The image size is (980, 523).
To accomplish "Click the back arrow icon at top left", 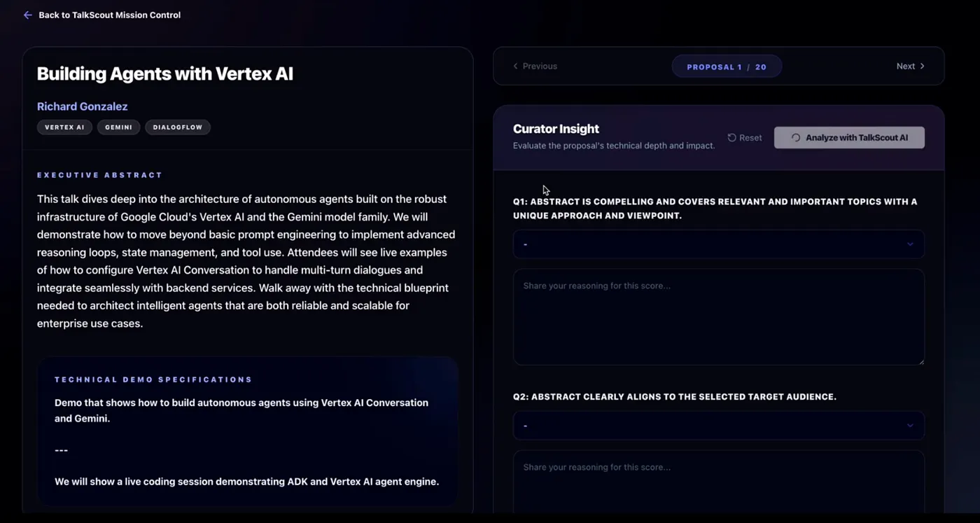I will (x=27, y=15).
